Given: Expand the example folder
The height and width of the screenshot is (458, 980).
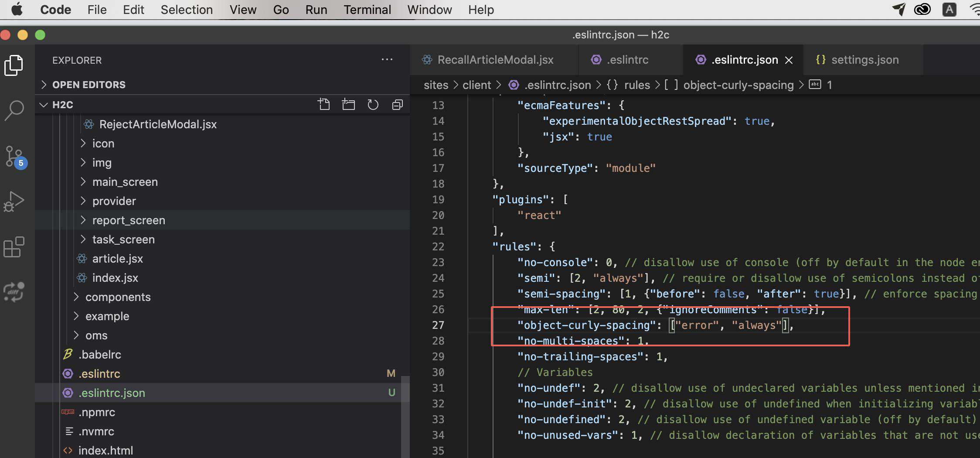Looking at the screenshot, I should click(x=107, y=316).
